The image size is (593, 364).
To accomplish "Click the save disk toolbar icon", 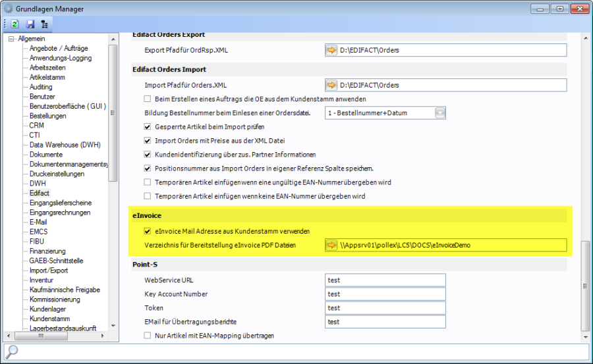I will [x=30, y=24].
